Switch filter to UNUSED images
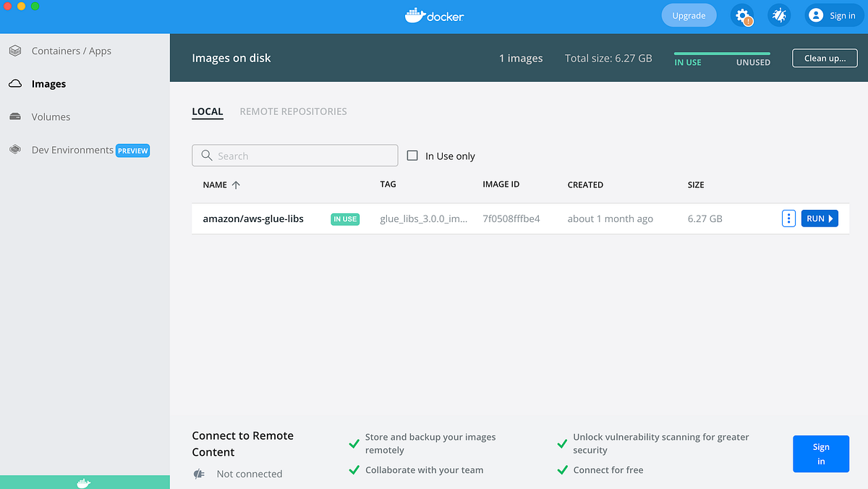 click(x=752, y=62)
